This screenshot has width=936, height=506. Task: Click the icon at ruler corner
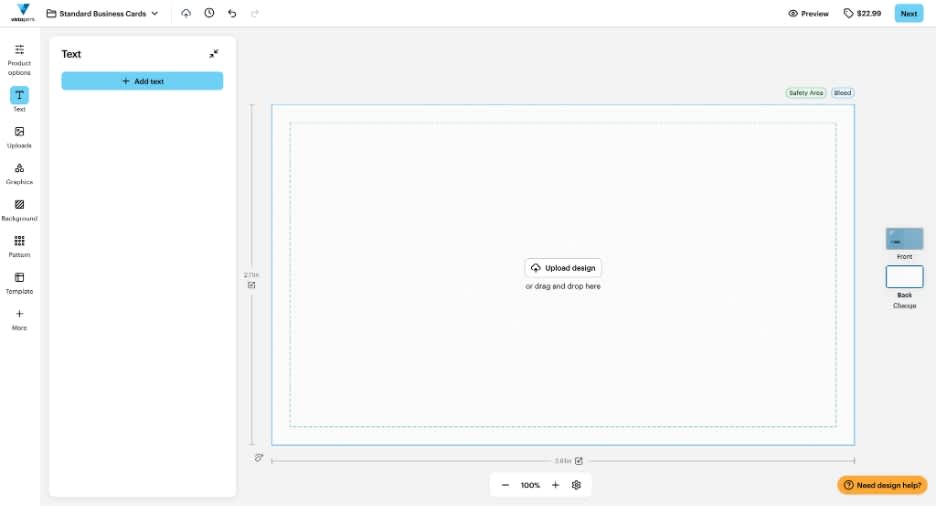click(x=258, y=458)
